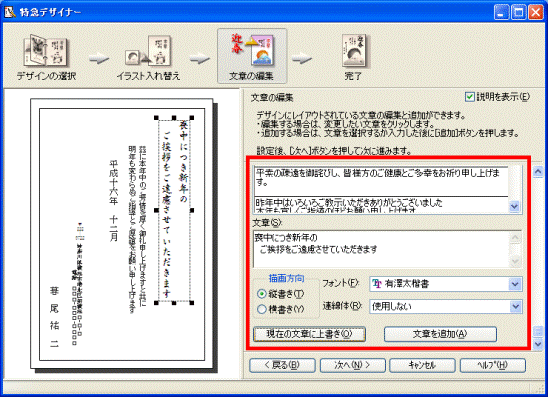548x397 pixels.
Task: Maximize the 特急デザイナー window
Action: (519, 13)
